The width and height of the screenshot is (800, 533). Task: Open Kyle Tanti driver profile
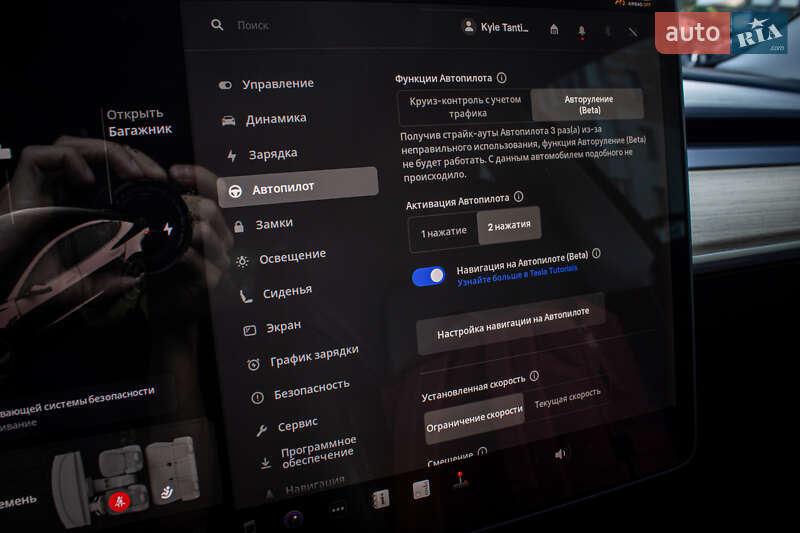[494, 27]
